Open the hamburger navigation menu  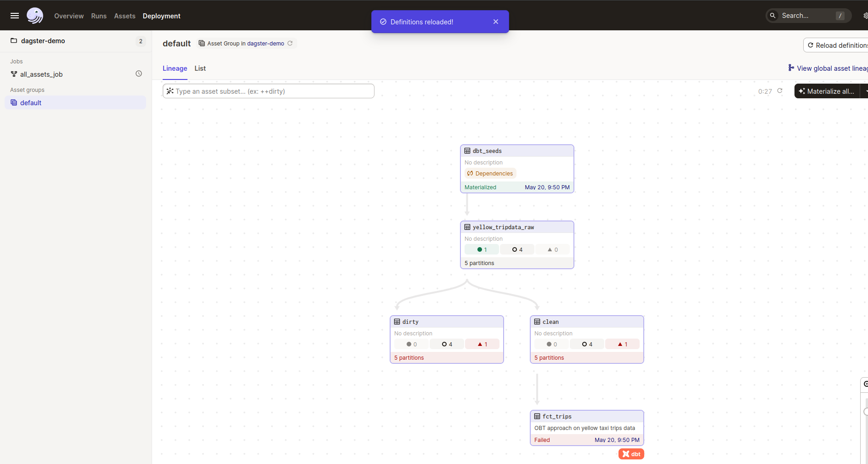[x=15, y=16]
